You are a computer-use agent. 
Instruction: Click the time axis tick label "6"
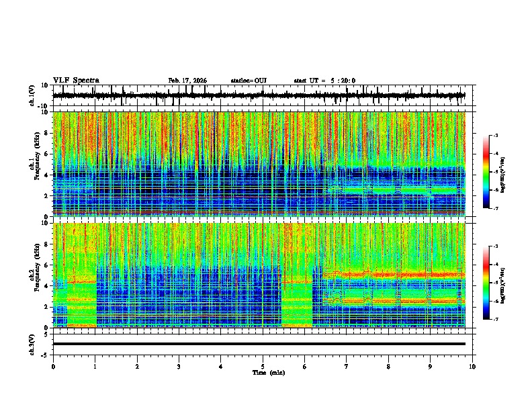tap(304, 367)
